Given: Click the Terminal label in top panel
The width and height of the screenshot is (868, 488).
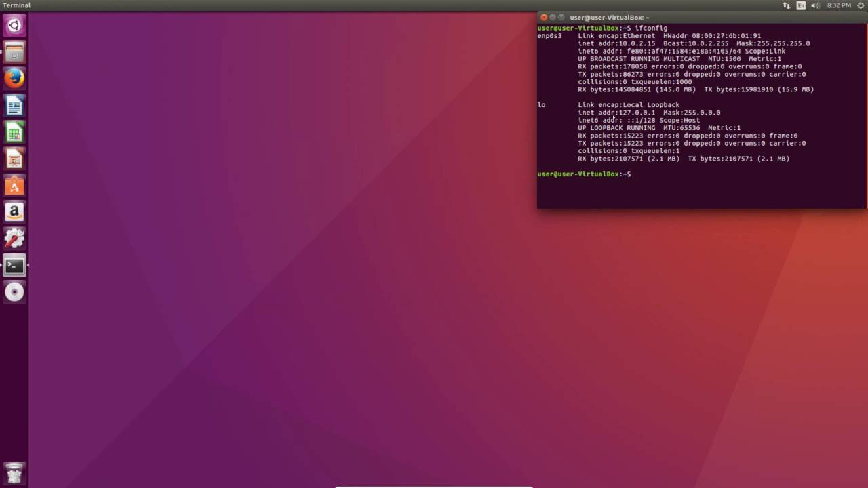Looking at the screenshot, I should [17, 5].
